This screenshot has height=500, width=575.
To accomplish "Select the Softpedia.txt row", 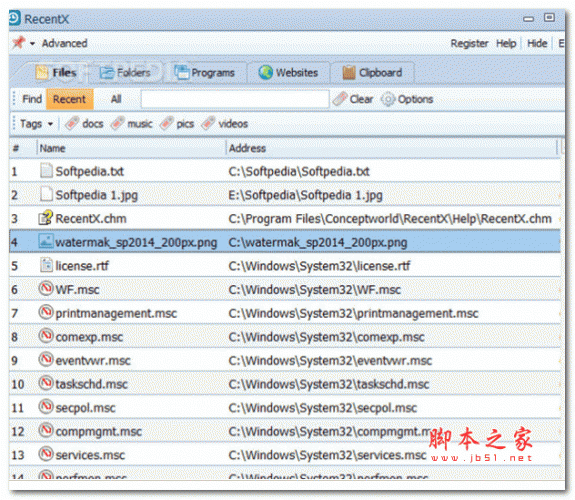I will (x=285, y=171).
